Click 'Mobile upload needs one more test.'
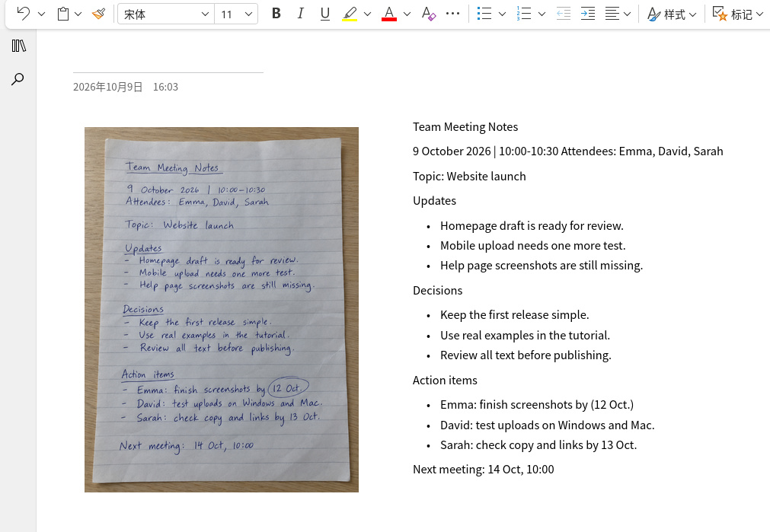 [x=533, y=245]
